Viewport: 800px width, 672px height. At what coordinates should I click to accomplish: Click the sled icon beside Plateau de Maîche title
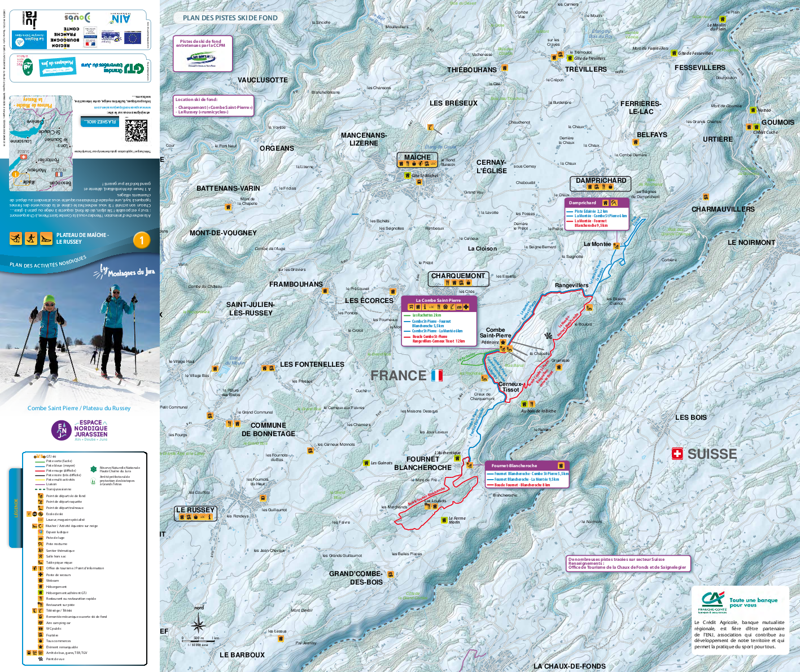click(46, 238)
